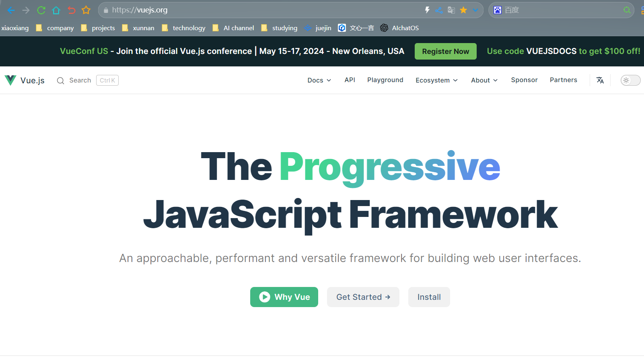
Task: Click the Get Started button
Action: pyautogui.click(x=363, y=297)
